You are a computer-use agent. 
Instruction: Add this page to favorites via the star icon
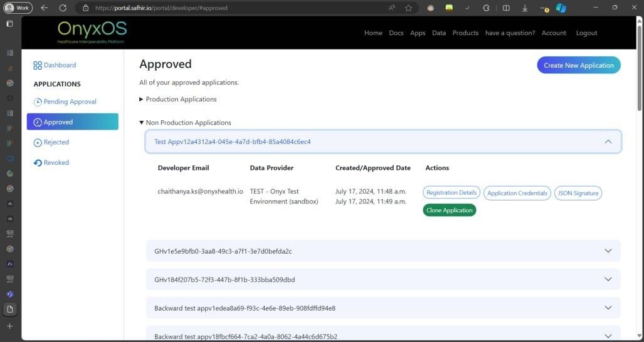coord(408,8)
